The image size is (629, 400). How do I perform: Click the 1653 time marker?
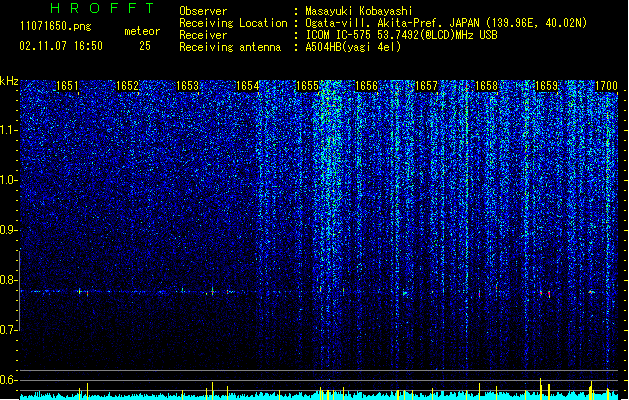(187, 86)
